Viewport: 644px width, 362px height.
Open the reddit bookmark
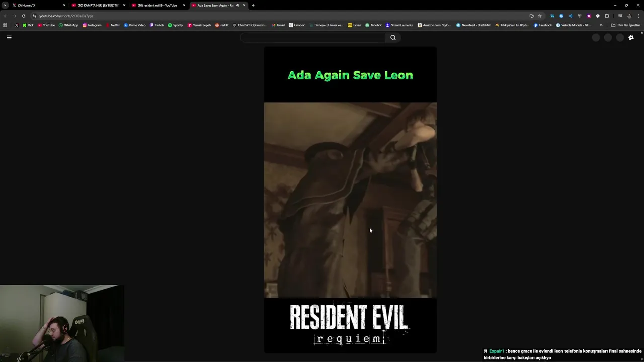pyautogui.click(x=222, y=25)
